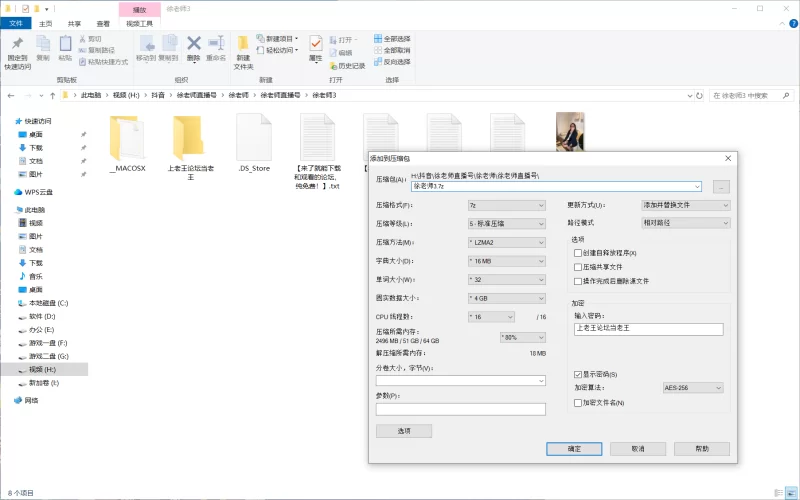Click the 删除 delete icon in ribbon
800x500 pixels.
[x=194, y=44]
